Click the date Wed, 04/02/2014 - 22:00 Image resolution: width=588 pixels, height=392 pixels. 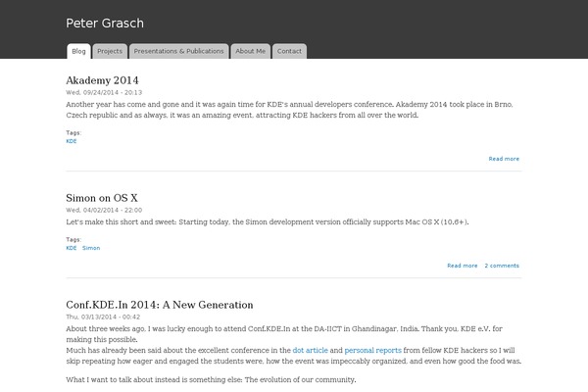tap(104, 210)
